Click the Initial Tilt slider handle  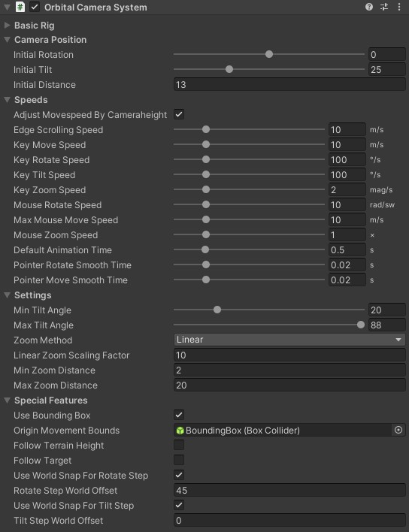click(x=229, y=69)
